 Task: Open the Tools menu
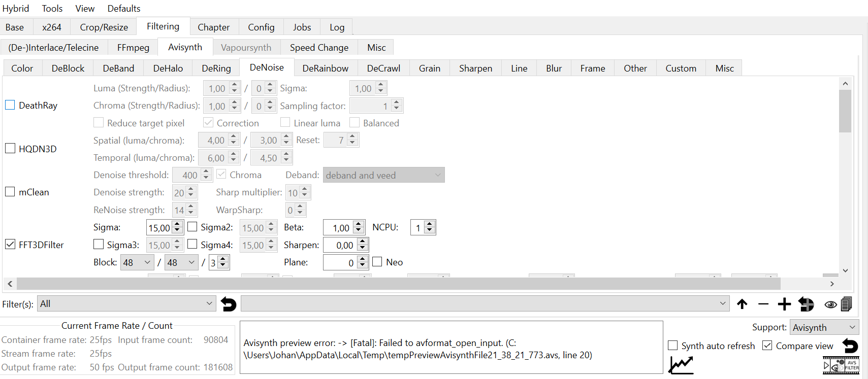tap(52, 8)
